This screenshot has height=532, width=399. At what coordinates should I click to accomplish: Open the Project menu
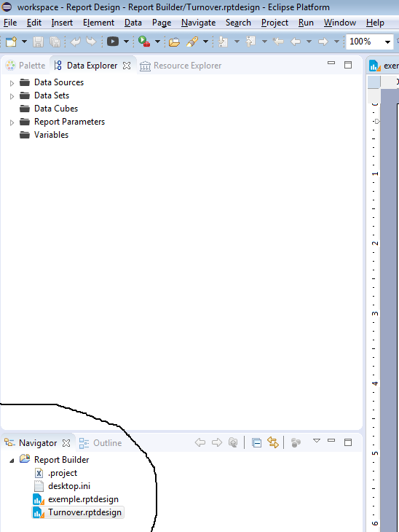tap(274, 23)
